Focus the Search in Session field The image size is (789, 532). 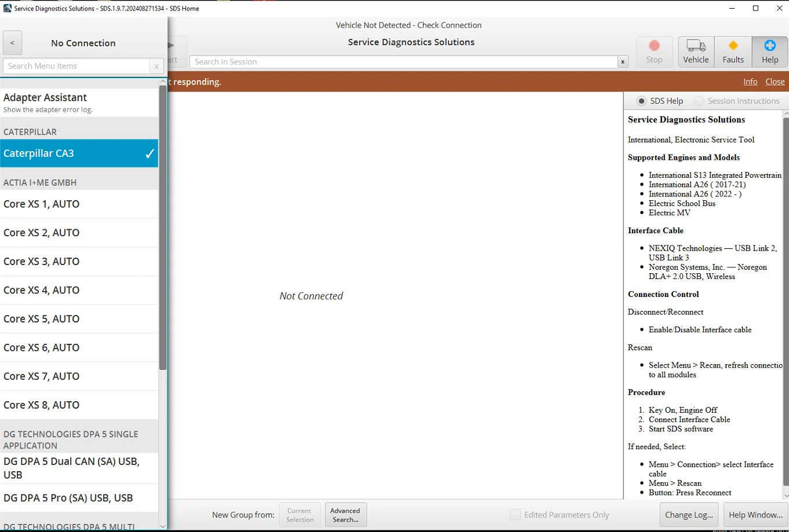point(404,62)
